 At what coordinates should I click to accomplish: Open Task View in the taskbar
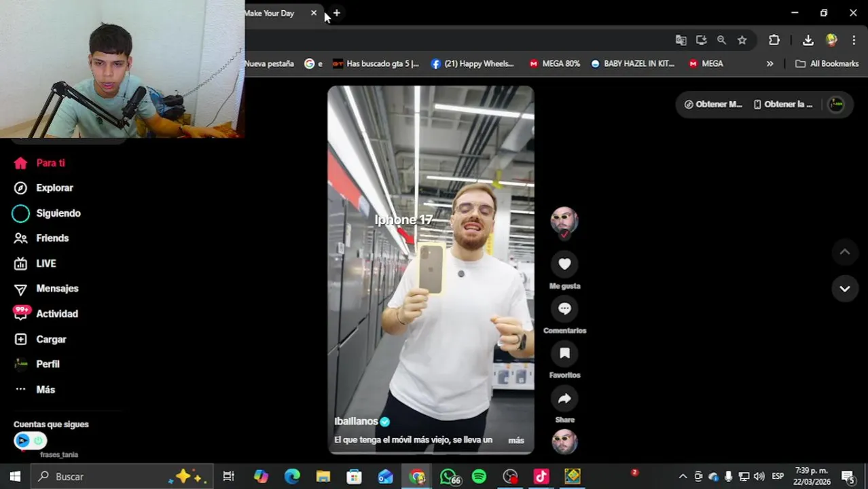(x=229, y=476)
